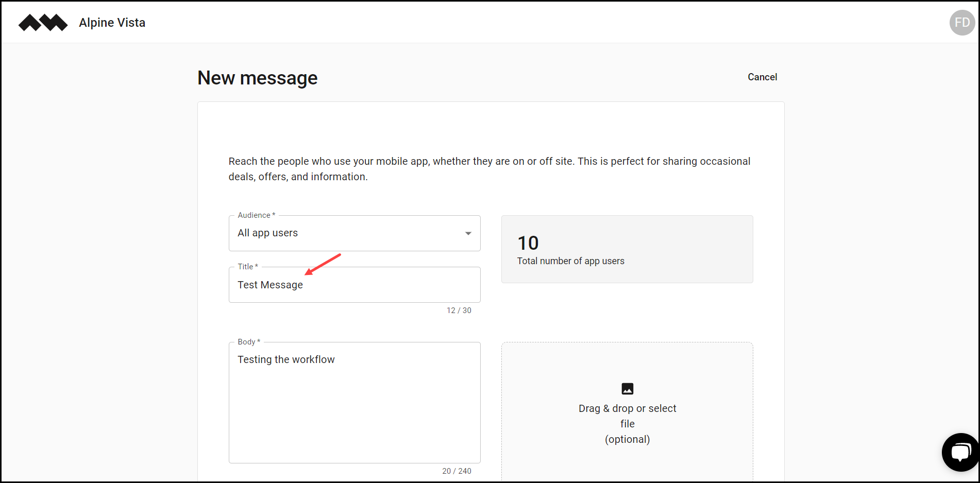The width and height of the screenshot is (980, 483).
Task: Click the Alpine Vista brand name text
Action: [112, 22]
